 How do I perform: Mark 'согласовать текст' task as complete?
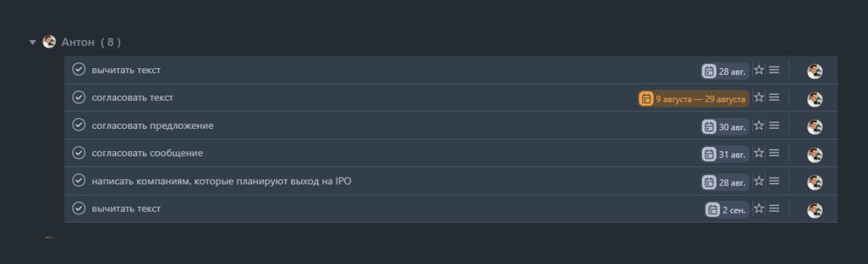tap(79, 98)
